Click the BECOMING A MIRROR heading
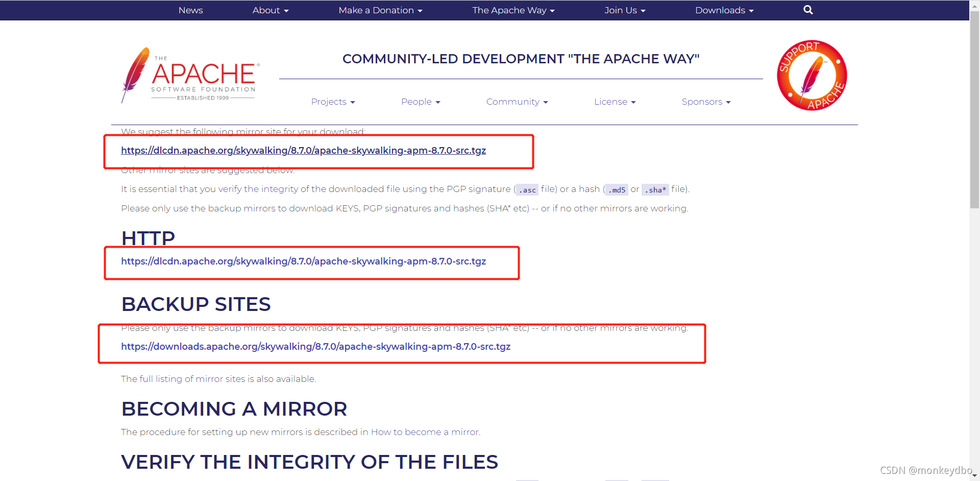 click(234, 409)
